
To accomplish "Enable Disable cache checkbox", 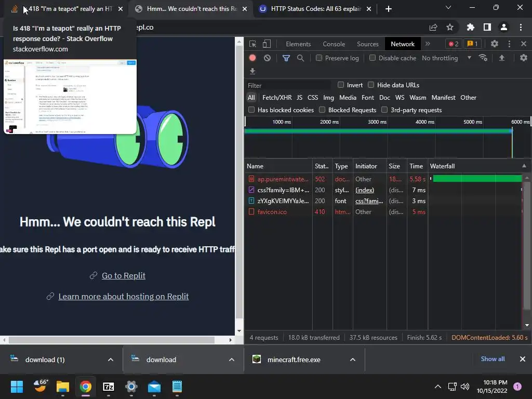I will [x=373, y=58].
